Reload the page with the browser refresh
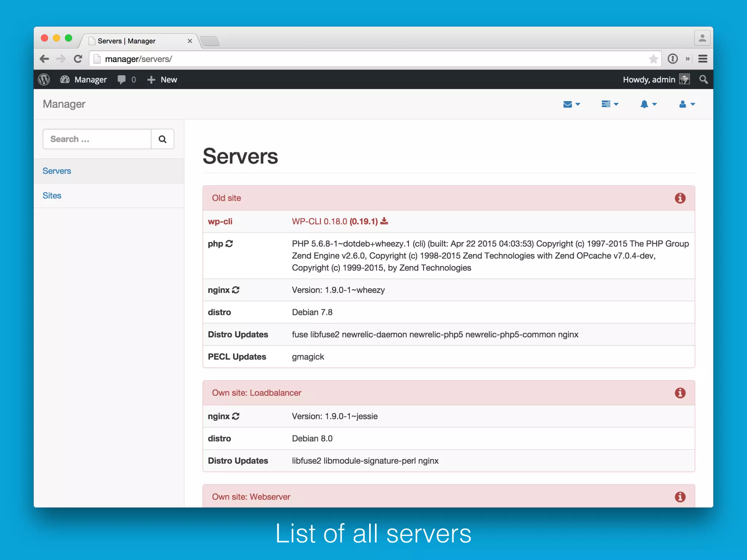 78,59
